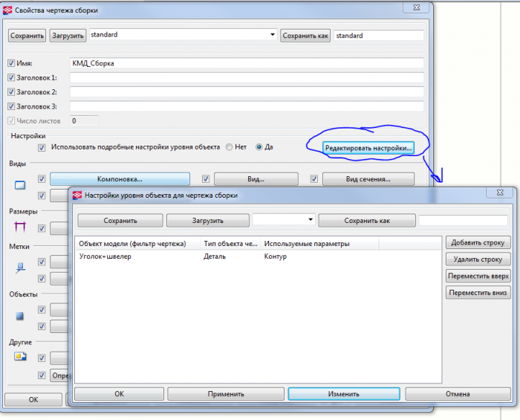Click Сохранить in object level settings dialog
This screenshot has height=420, width=520.
[x=120, y=221]
